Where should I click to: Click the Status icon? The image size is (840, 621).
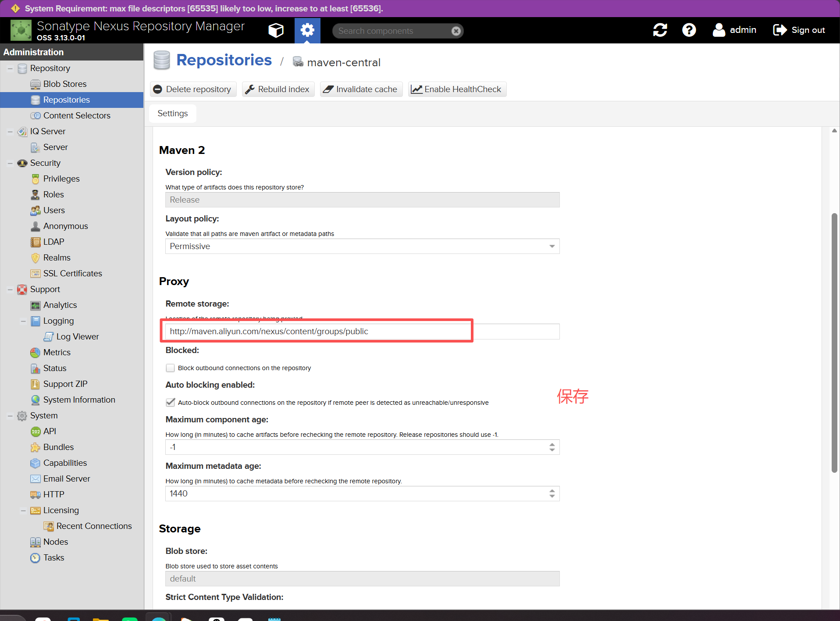click(36, 368)
